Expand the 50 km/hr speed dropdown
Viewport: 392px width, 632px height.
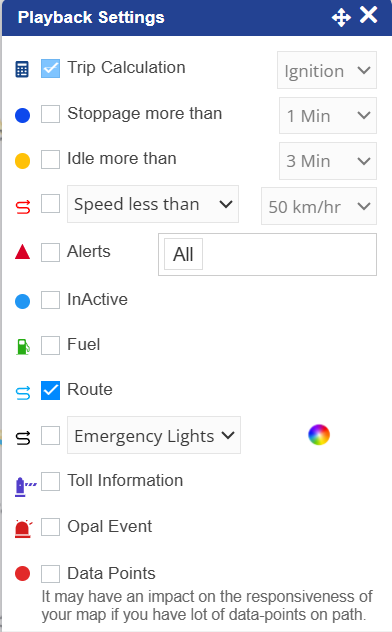319,206
